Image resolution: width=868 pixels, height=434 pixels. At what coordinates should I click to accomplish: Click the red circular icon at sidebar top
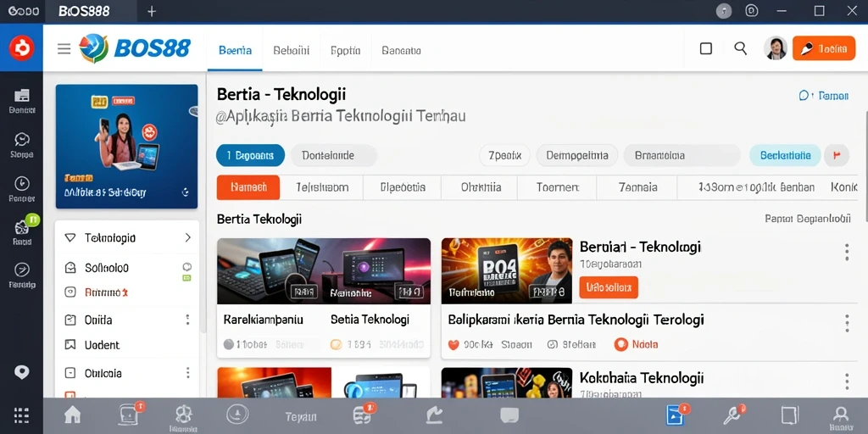point(21,48)
